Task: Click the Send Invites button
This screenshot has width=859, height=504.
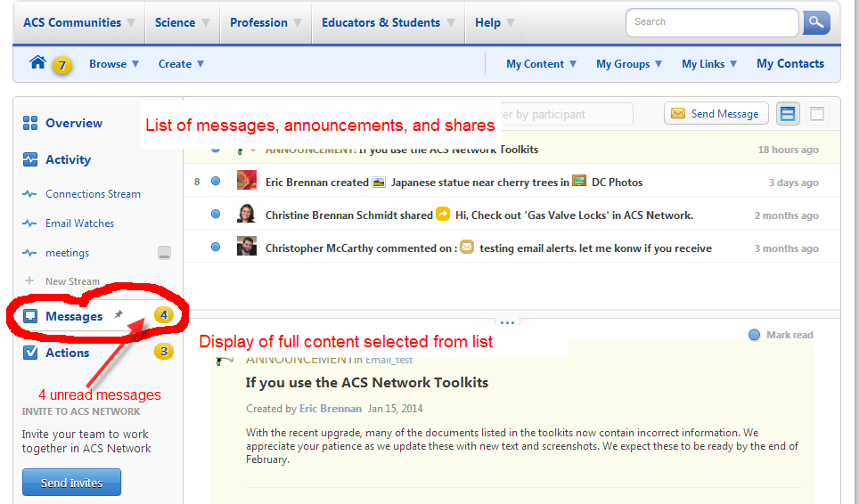Action: (71, 483)
